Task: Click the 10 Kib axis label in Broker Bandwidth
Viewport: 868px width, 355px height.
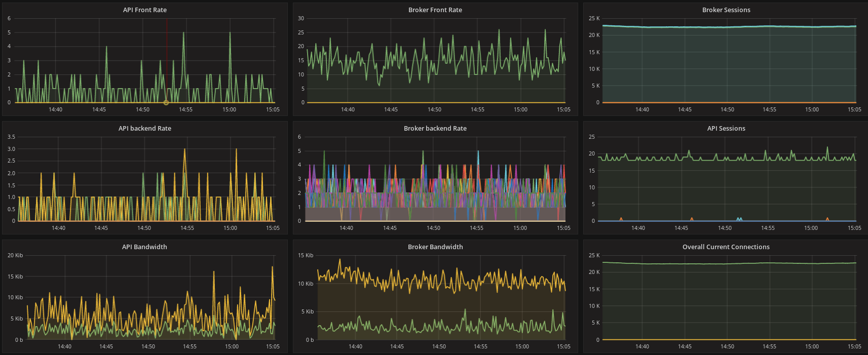Action: point(306,284)
